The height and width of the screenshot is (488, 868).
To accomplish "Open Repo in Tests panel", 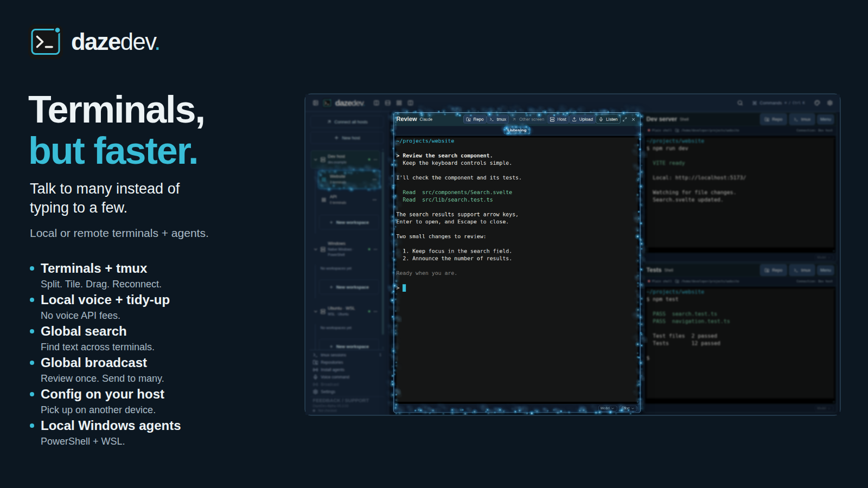I will (774, 270).
